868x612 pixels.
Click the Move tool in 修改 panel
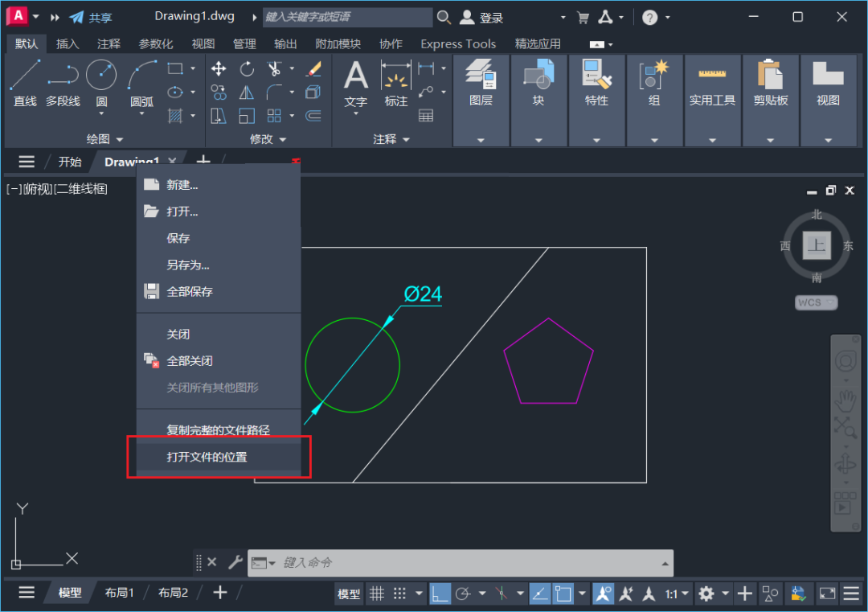tap(219, 68)
